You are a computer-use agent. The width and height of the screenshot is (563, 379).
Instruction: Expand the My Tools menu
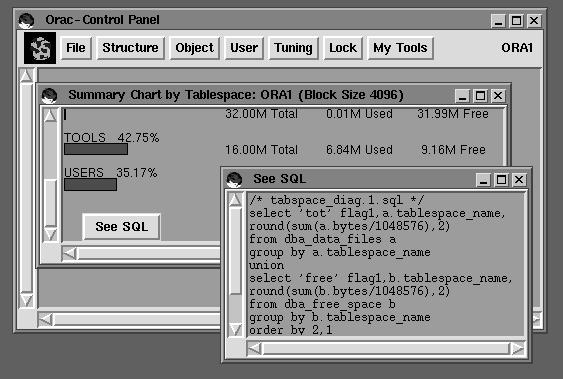click(400, 48)
